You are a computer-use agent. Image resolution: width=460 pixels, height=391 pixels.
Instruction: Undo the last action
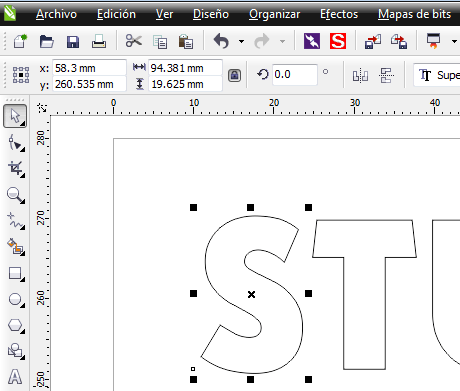point(221,41)
